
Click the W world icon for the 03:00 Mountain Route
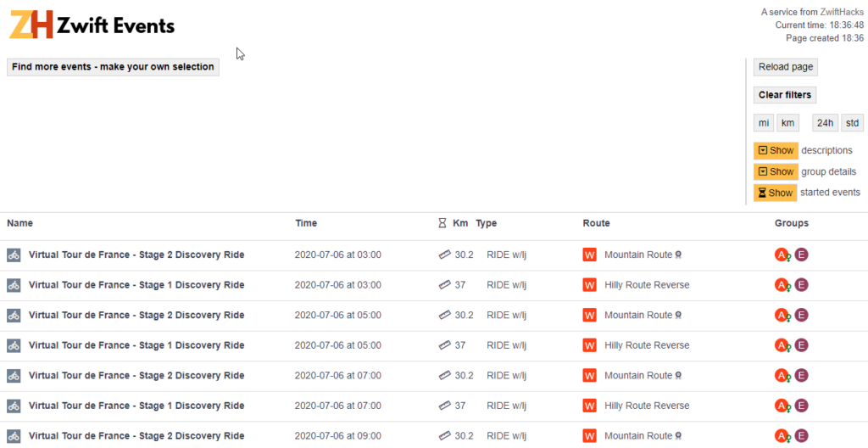point(590,255)
